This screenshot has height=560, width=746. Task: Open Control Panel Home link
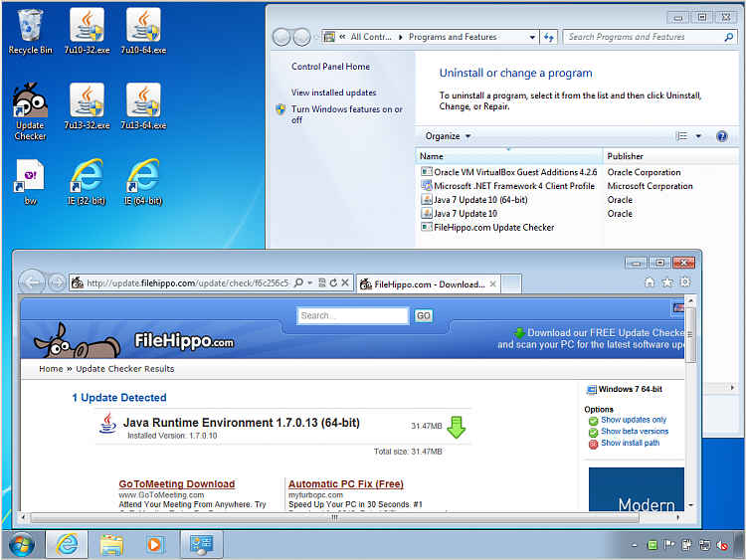[x=330, y=67]
